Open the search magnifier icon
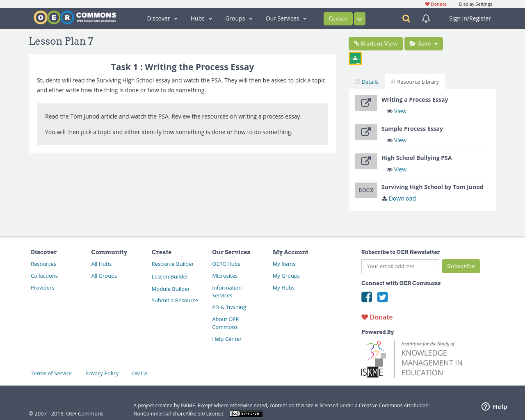The image size is (525, 420). (405, 18)
